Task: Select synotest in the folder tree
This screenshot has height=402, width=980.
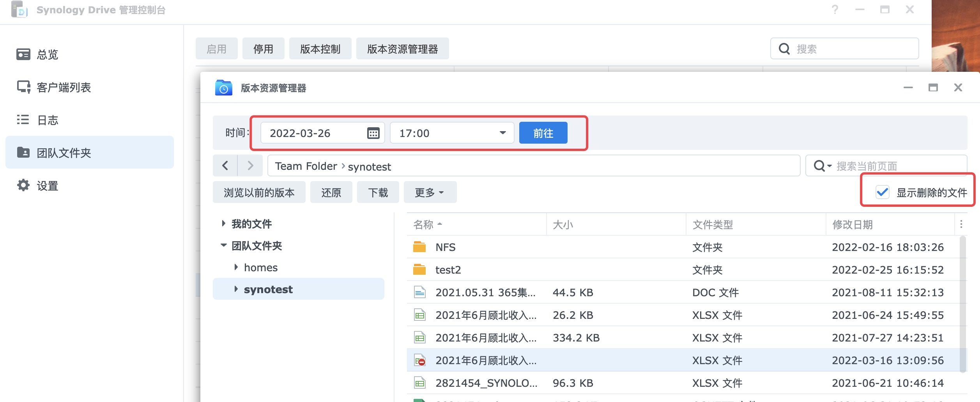Action: [268, 289]
